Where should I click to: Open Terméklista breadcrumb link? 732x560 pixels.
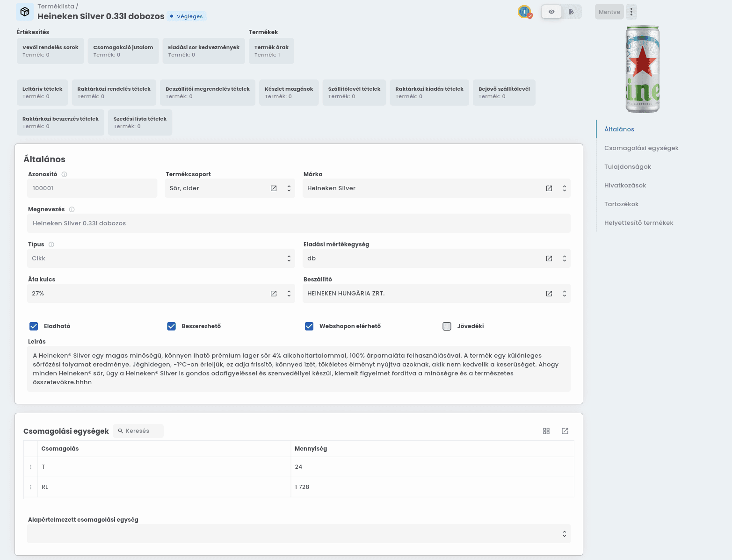(56, 6)
